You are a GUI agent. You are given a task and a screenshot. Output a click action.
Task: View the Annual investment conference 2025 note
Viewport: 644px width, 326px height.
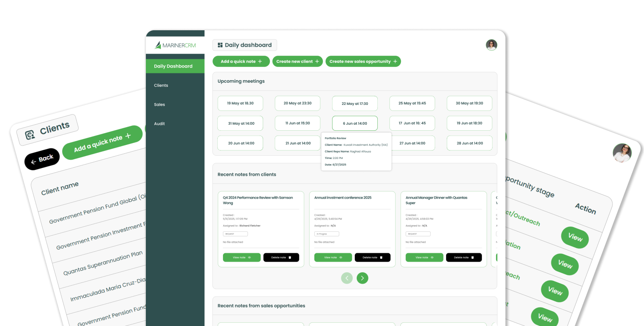(x=333, y=257)
